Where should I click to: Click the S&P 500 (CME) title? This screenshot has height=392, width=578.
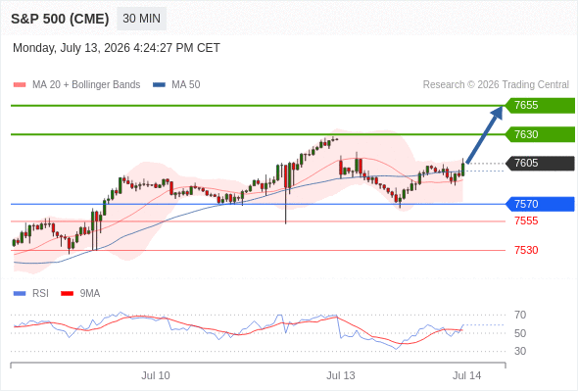point(60,19)
